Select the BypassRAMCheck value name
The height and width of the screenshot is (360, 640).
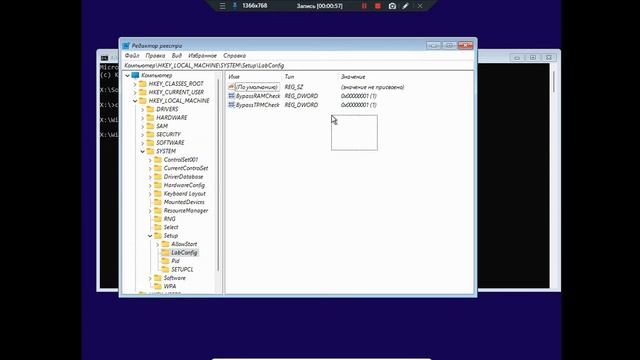pyautogui.click(x=258, y=96)
